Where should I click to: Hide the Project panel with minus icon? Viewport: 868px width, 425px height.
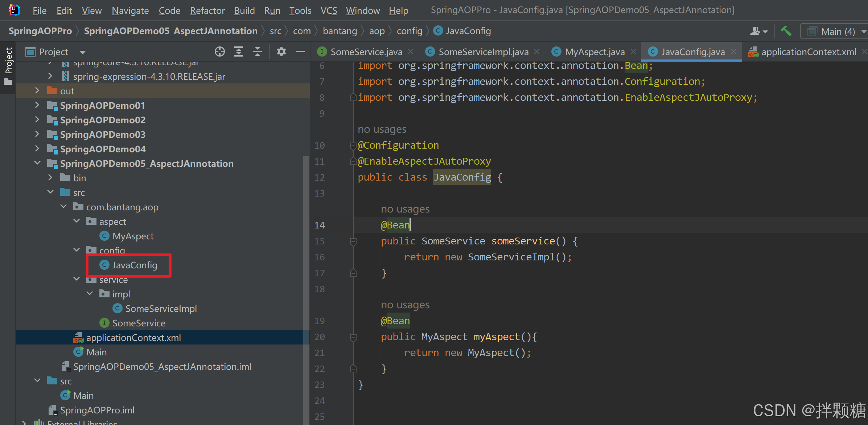(300, 52)
